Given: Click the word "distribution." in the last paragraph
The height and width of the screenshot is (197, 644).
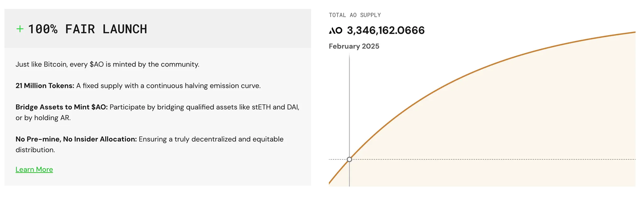Looking at the screenshot, I should tap(35, 150).
